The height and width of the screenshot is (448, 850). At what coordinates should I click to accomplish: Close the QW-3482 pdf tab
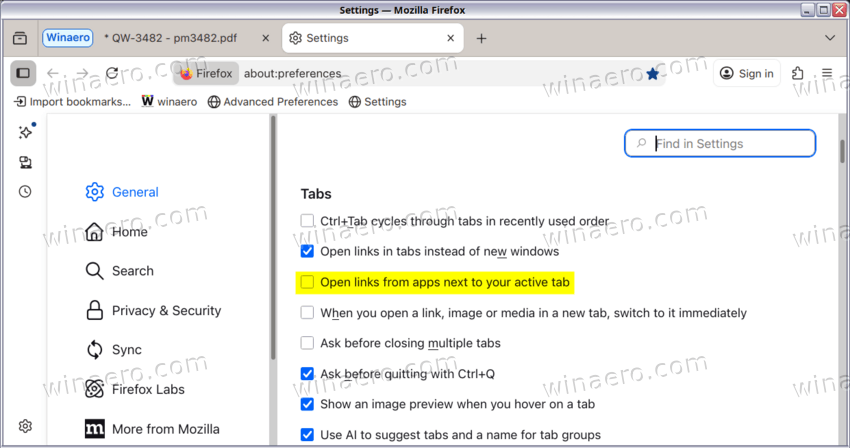pyautogui.click(x=266, y=38)
